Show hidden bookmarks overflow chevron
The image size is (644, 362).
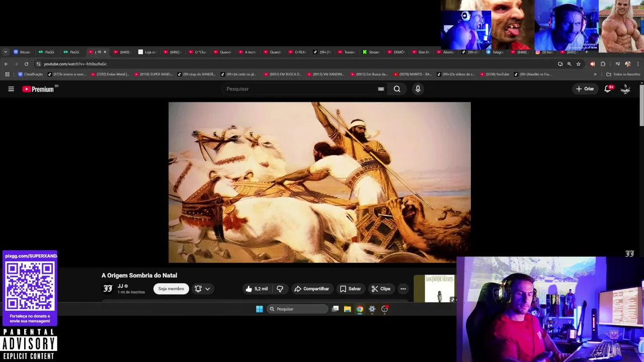click(x=595, y=74)
